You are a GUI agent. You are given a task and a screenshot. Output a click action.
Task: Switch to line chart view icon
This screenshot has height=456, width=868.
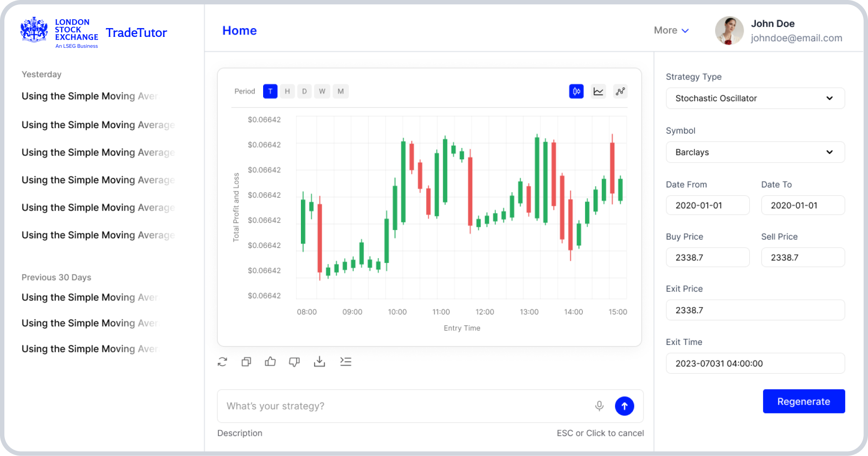click(598, 91)
